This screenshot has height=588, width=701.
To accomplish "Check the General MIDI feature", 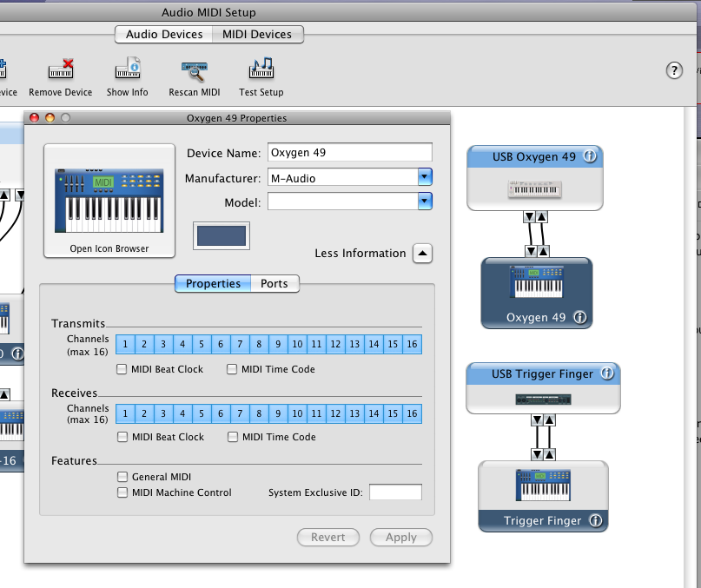I will point(122,477).
